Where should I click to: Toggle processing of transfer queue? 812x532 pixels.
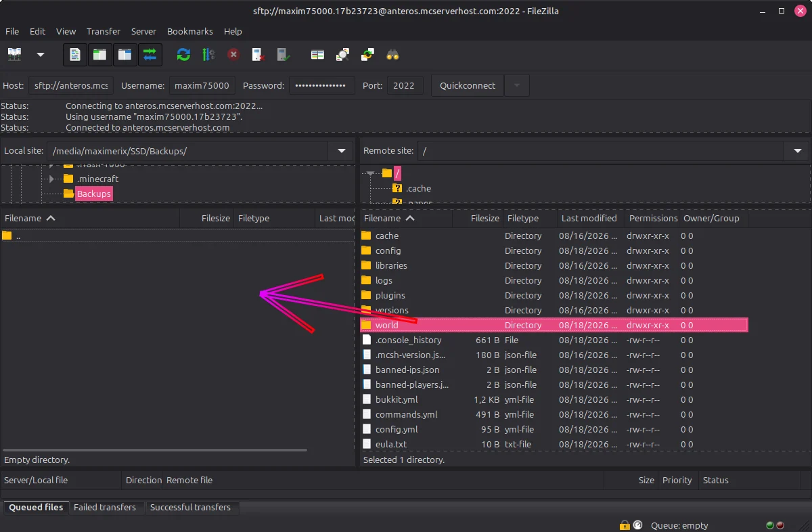[x=208, y=55]
